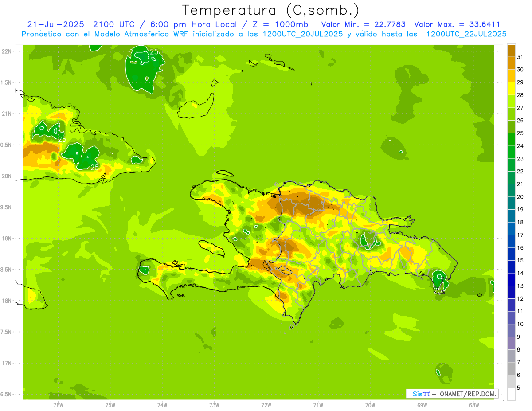Click the 72W longitude label

(x=266, y=405)
